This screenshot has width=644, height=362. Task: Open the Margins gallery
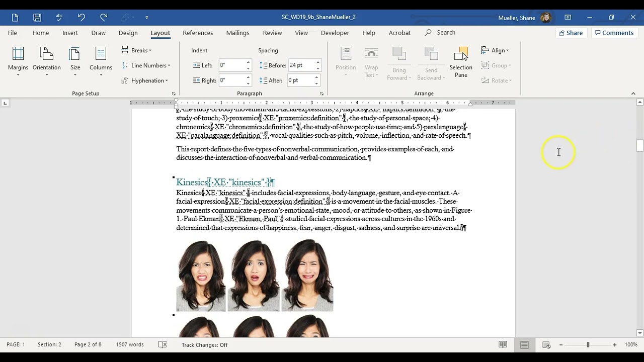pos(18,62)
